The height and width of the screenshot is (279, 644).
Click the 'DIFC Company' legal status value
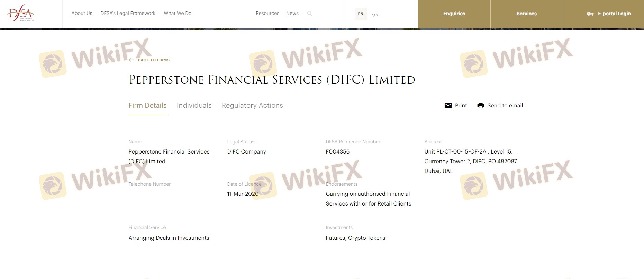(x=247, y=152)
